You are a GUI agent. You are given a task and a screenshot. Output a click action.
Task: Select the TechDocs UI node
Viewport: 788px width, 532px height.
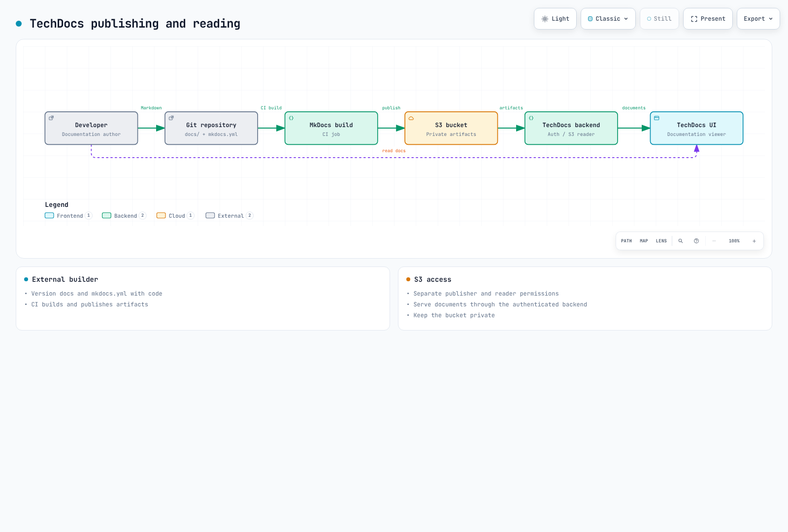[696, 128]
